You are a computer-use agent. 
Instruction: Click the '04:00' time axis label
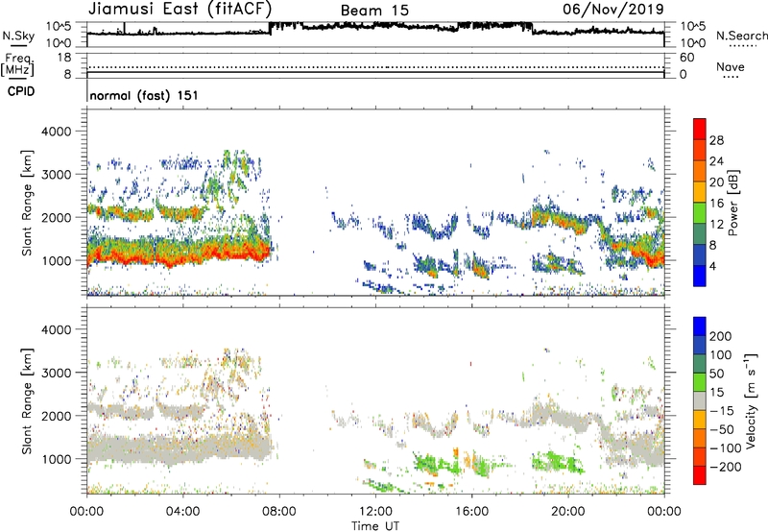tap(182, 512)
